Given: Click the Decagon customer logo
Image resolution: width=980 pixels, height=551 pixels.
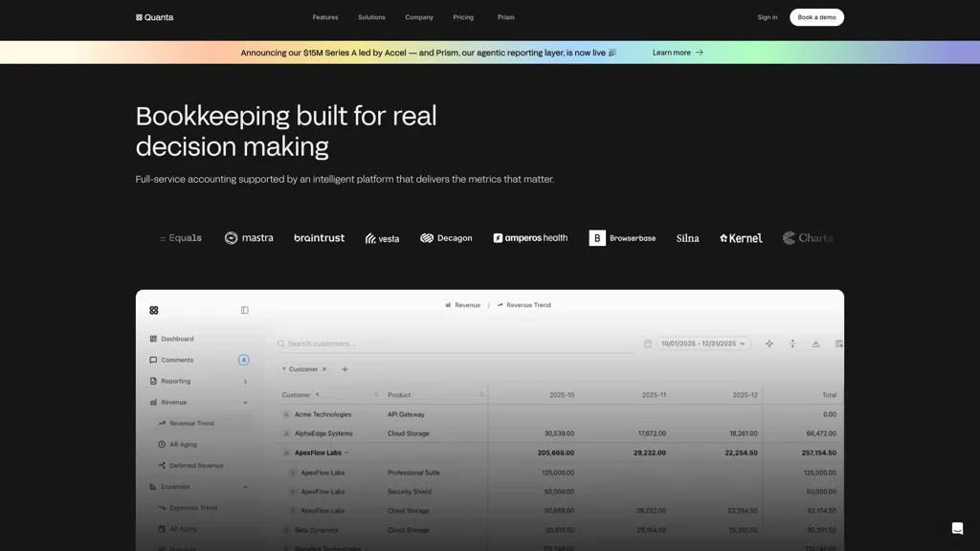Looking at the screenshot, I should [x=446, y=238].
